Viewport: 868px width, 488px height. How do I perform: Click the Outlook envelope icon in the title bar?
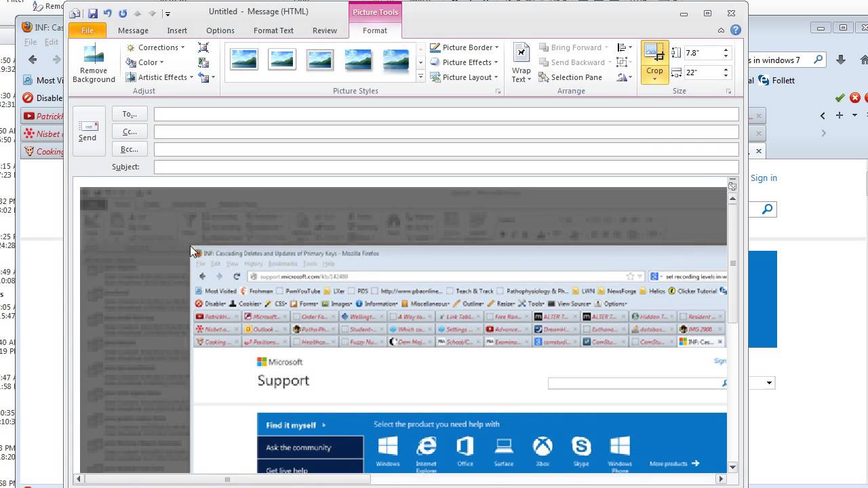75,14
